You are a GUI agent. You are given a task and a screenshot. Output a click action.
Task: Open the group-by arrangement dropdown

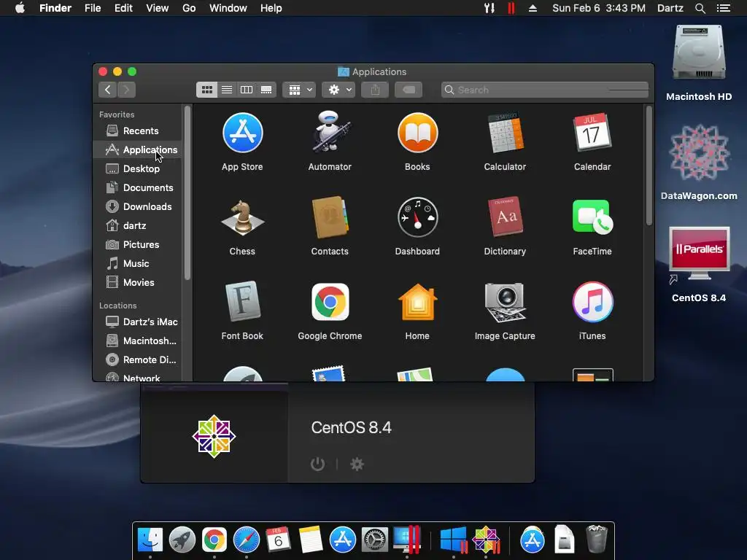coord(299,90)
